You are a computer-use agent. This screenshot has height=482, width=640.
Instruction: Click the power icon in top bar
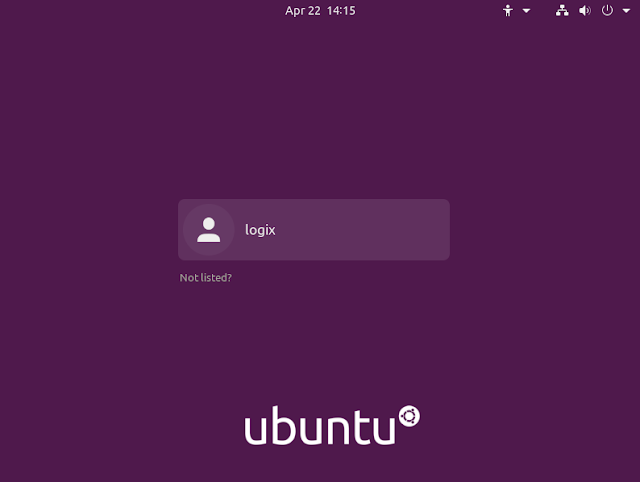click(x=607, y=10)
